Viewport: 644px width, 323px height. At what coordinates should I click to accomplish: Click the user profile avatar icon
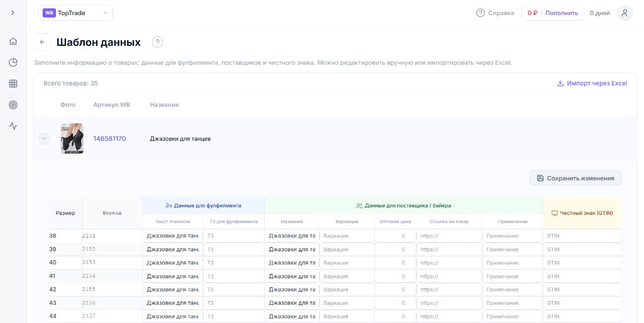pyautogui.click(x=625, y=13)
